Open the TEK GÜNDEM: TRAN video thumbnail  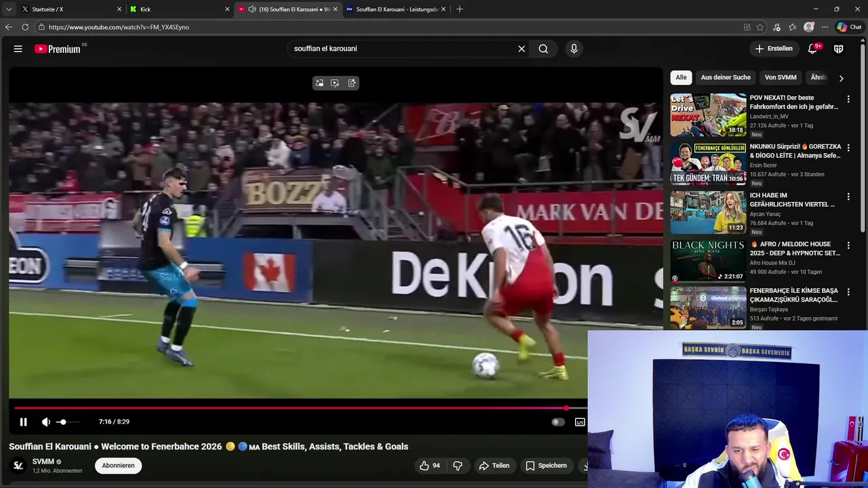click(708, 164)
